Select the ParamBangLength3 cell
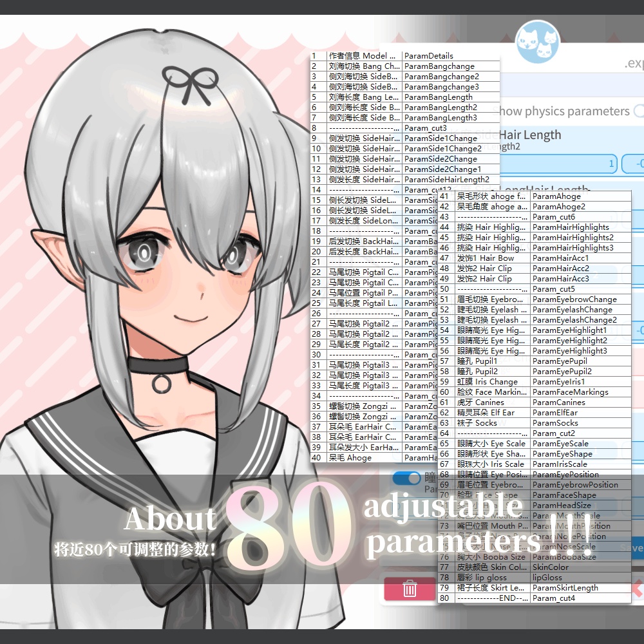Image resolution: width=644 pixels, height=644 pixels. click(451, 117)
